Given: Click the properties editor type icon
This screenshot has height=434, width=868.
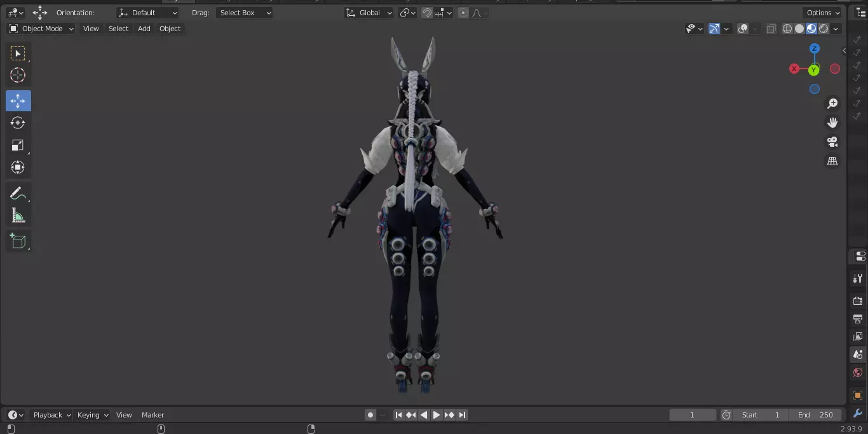Looking at the screenshot, I should click(x=861, y=256).
